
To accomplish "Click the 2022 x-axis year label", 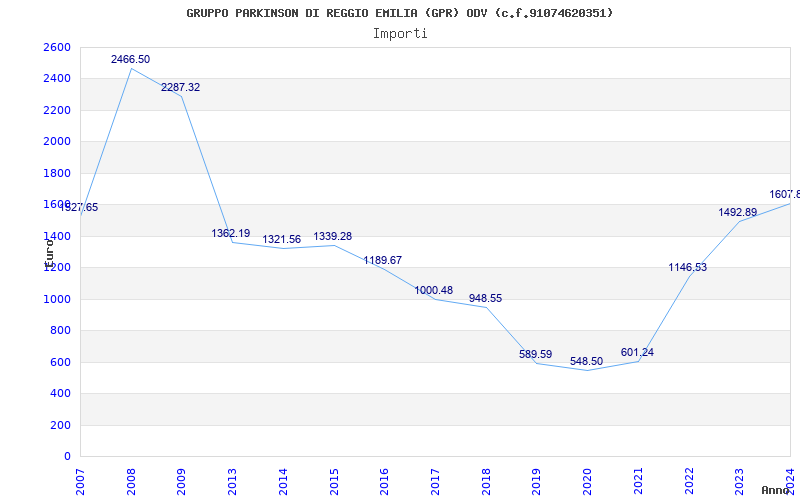I will click(689, 481).
